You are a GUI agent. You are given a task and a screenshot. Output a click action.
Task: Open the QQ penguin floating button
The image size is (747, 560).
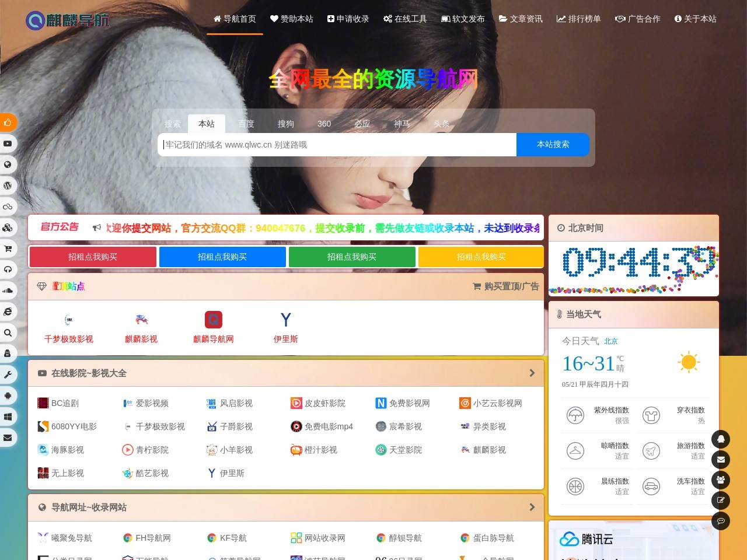[721, 439]
